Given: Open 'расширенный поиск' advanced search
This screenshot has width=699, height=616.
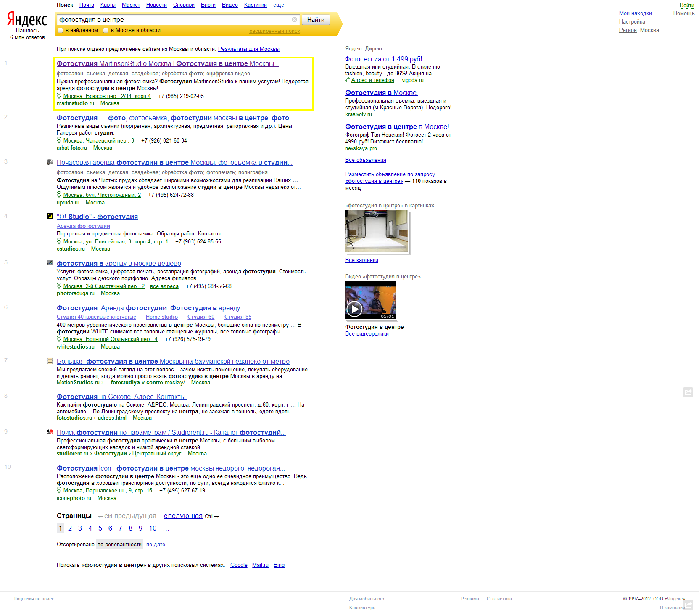Looking at the screenshot, I should [274, 31].
